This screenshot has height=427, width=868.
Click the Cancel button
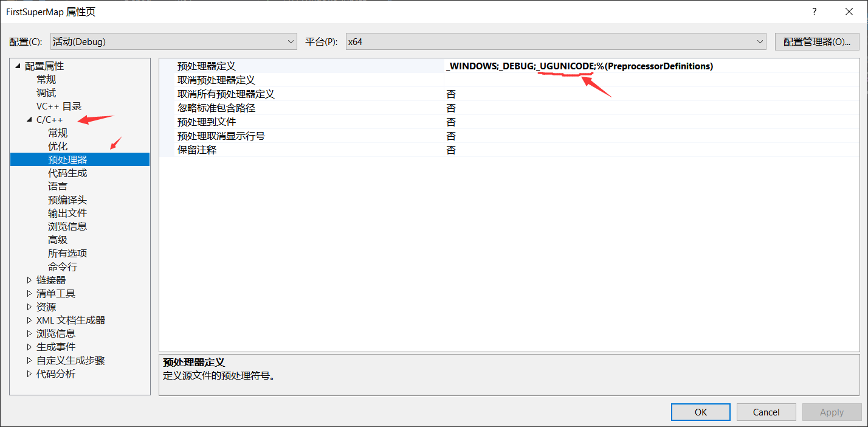pyautogui.click(x=766, y=412)
